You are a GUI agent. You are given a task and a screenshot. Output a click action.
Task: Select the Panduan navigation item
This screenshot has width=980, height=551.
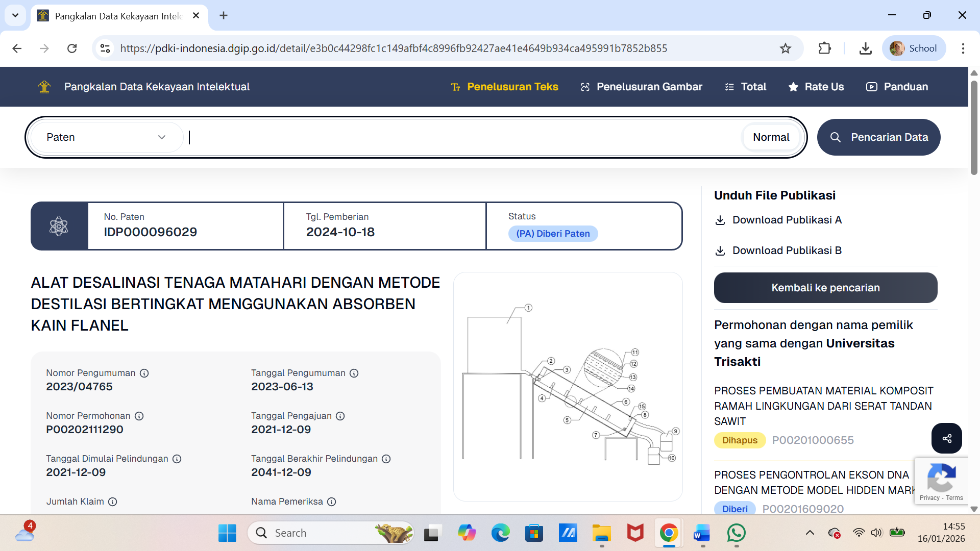click(x=897, y=87)
